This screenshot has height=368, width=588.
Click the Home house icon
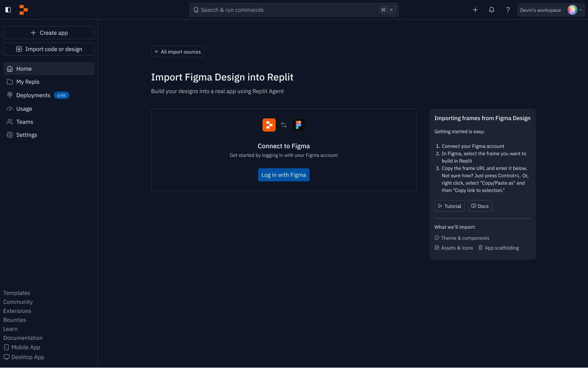click(10, 69)
